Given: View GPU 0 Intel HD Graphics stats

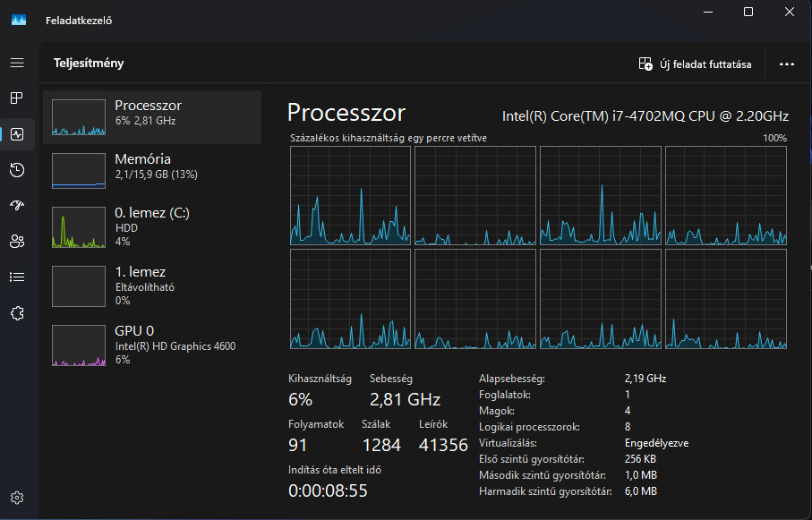Looking at the screenshot, I should click(152, 345).
